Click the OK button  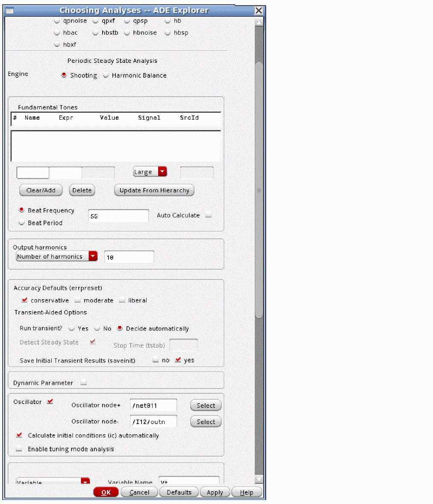click(x=106, y=492)
